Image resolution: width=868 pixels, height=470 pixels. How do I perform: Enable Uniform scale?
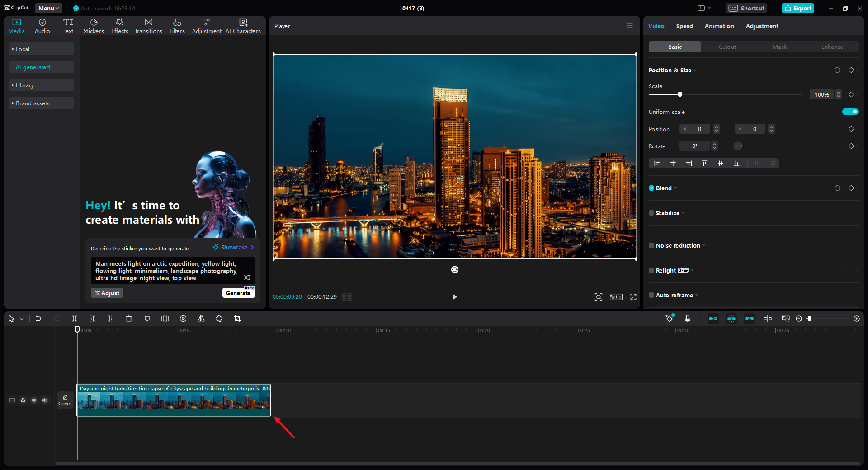click(x=850, y=112)
